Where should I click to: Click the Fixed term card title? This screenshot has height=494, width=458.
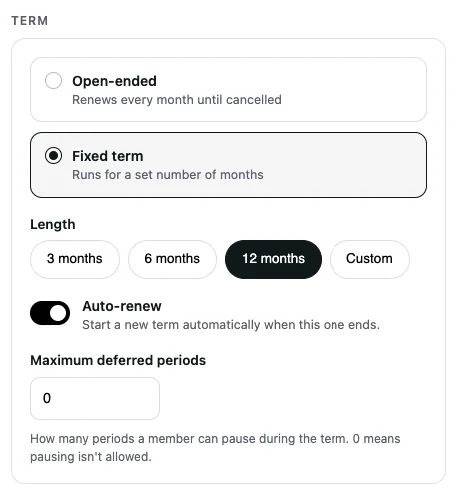[108, 156]
